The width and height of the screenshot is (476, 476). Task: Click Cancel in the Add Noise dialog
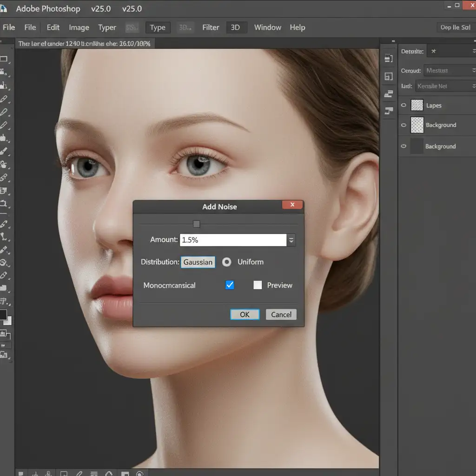(x=281, y=315)
